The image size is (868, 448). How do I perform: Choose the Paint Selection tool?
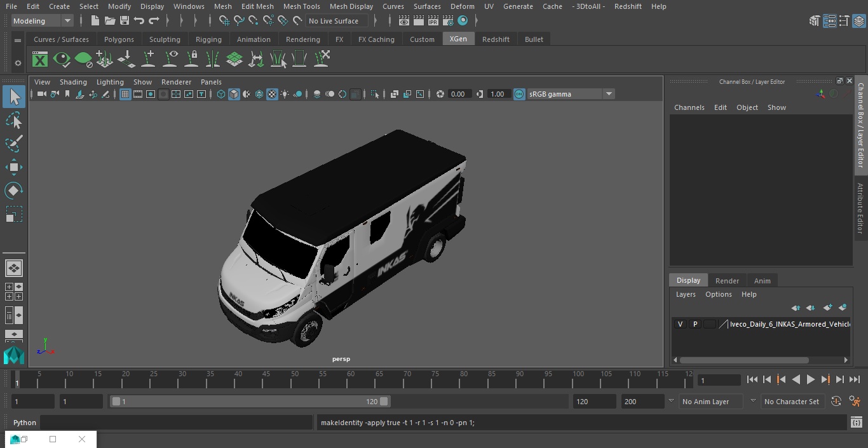[x=14, y=144]
